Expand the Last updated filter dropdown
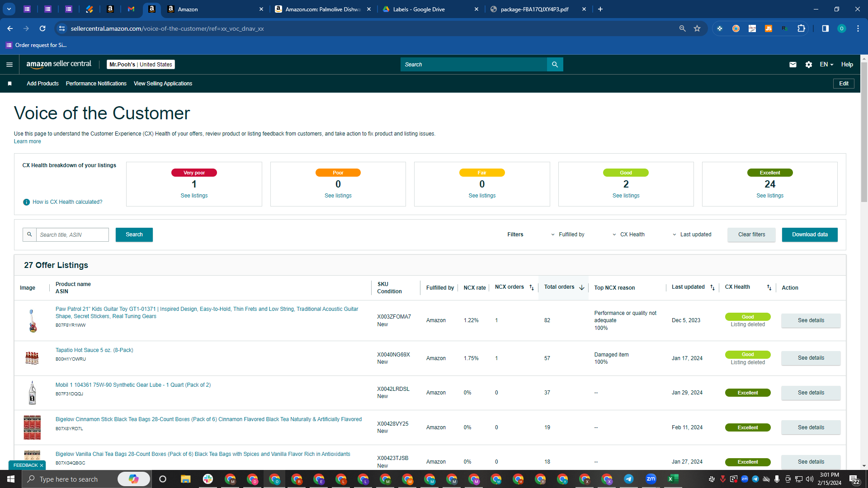Viewport: 868px width, 488px height. (x=692, y=235)
